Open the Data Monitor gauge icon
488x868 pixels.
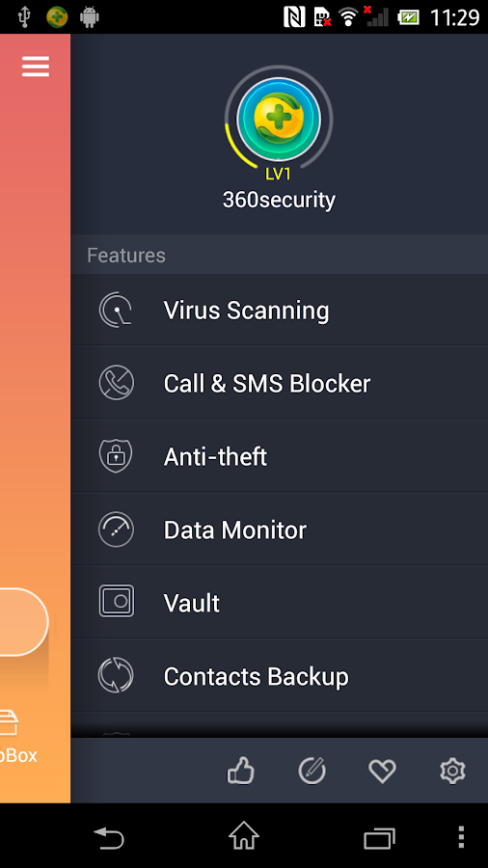(x=116, y=529)
